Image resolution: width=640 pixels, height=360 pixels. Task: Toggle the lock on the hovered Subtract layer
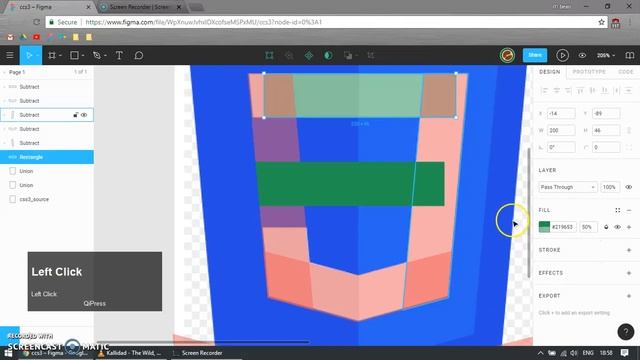76,115
